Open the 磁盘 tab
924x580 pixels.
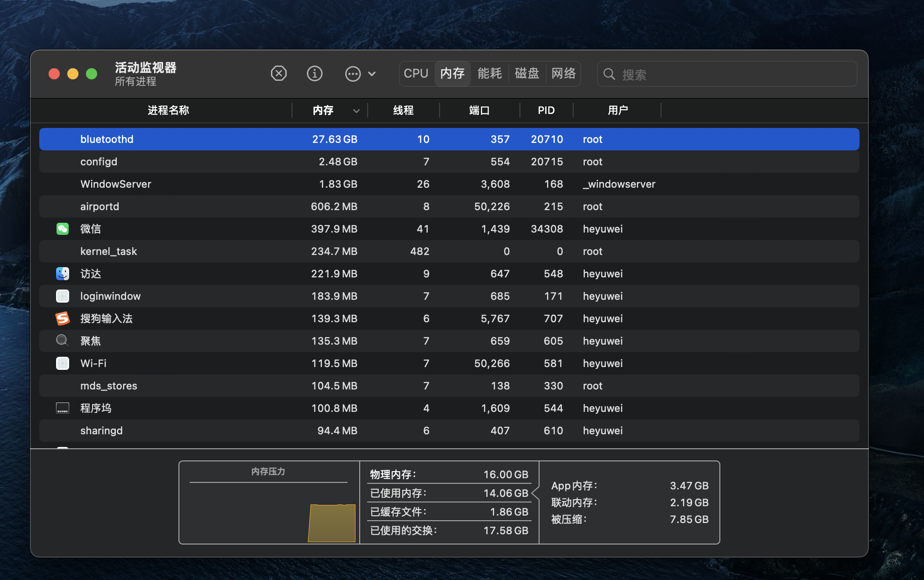[526, 73]
